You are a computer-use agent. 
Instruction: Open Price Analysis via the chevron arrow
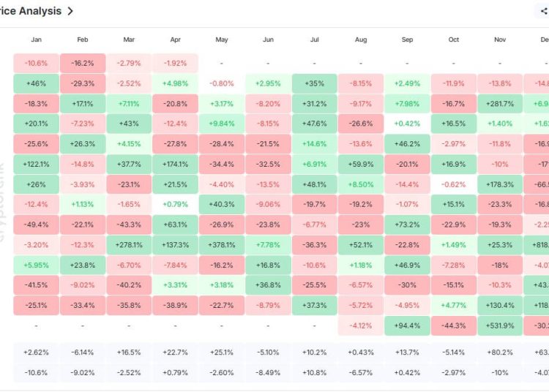70,11
